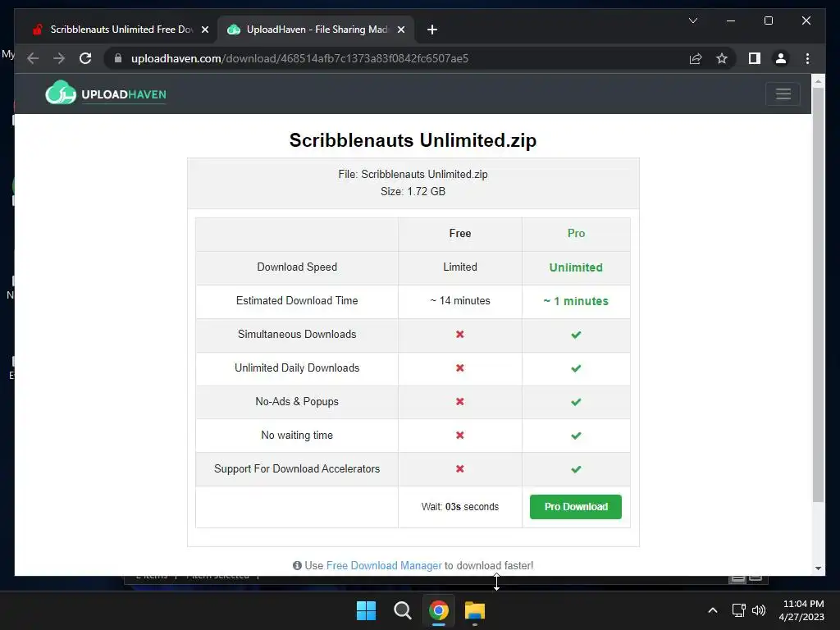Image resolution: width=840 pixels, height=630 pixels.
Task: Click the ~ 1 minutes estimate
Action: click(x=576, y=301)
